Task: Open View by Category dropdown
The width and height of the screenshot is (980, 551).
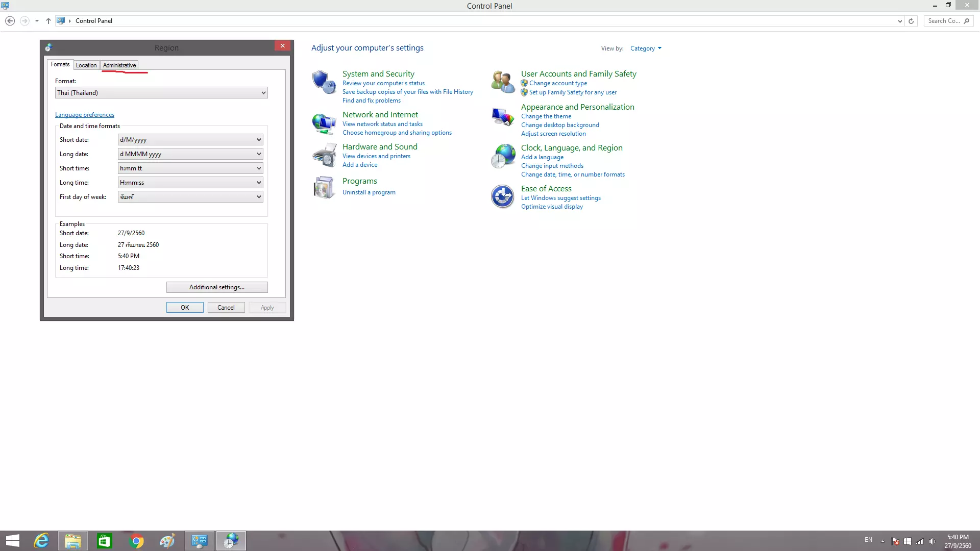Action: pyautogui.click(x=646, y=48)
